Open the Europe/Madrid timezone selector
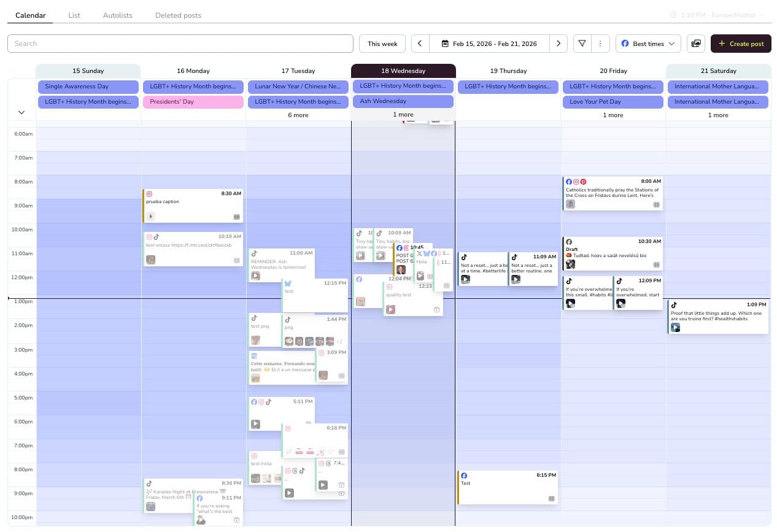 coord(717,15)
